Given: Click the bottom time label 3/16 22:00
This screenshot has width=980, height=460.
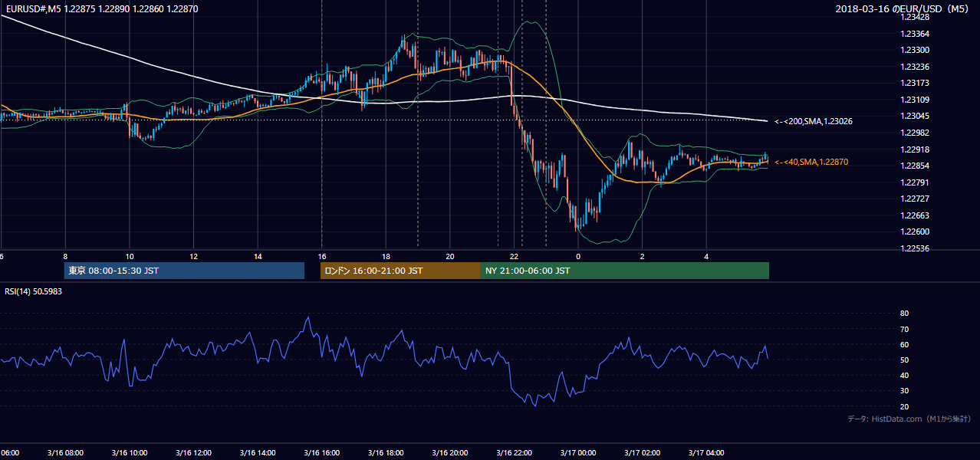Looking at the screenshot, I should pos(515,453).
